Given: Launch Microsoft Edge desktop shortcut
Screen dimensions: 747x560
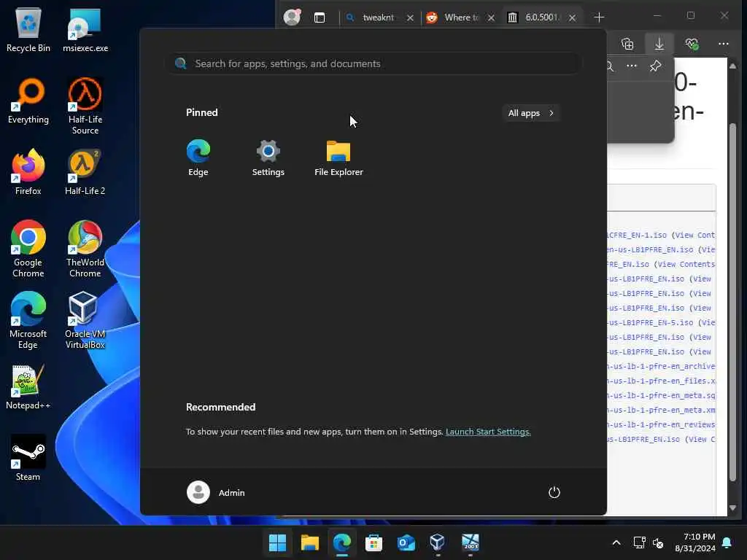Looking at the screenshot, I should tap(28, 320).
